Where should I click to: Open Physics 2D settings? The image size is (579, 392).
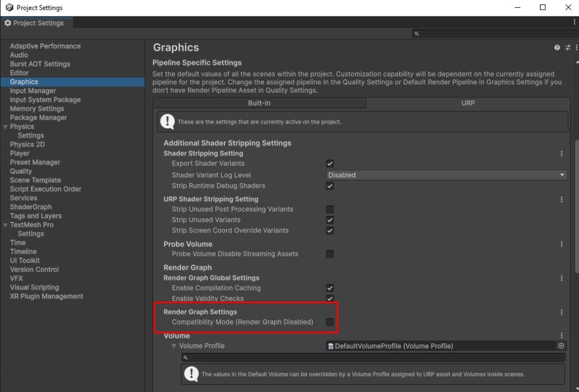(27, 144)
